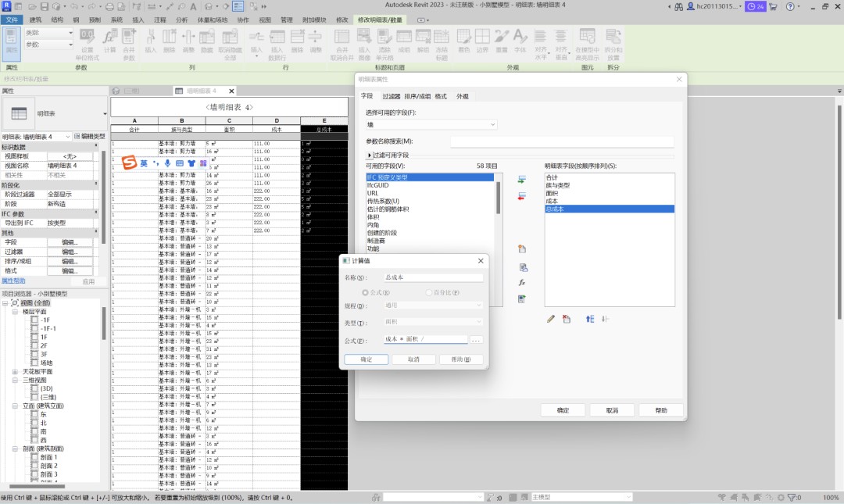Click the add calculated parameter fx icon
Image resolution: width=844 pixels, height=504 pixels.
pyautogui.click(x=522, y=283)
